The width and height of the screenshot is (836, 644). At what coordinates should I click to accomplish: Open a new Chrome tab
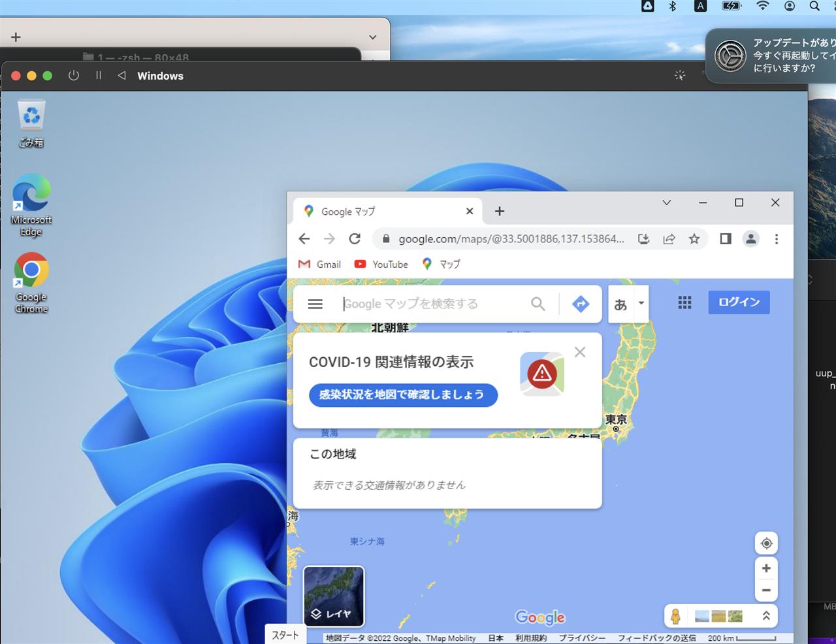click(500, 211)
